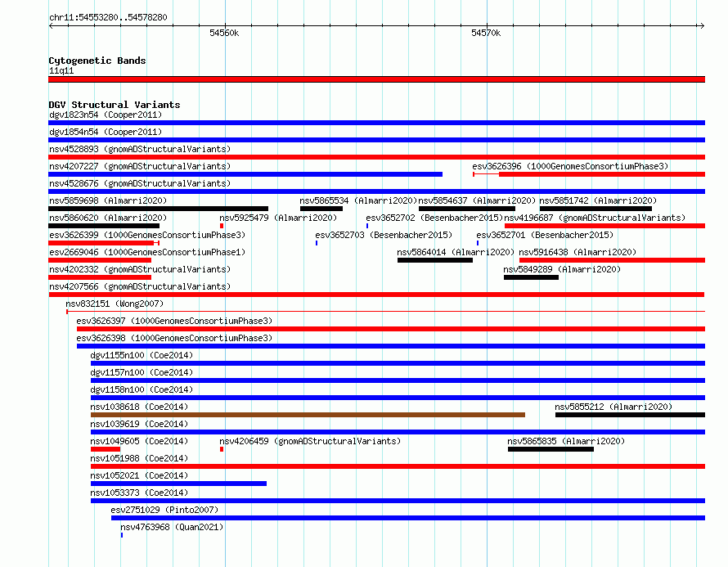Open the nsv4528893 gnomAD variant label
The height and width of the screenshot is (567, 728).
140,149
